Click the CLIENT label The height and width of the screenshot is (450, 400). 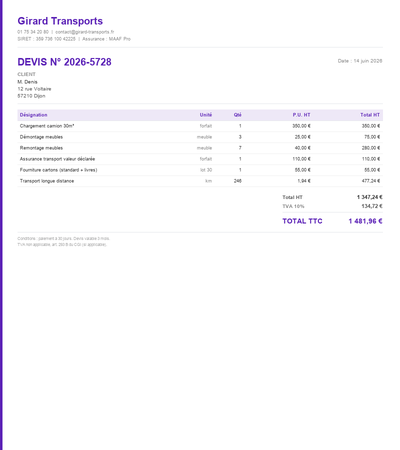(x=26, y=74)
